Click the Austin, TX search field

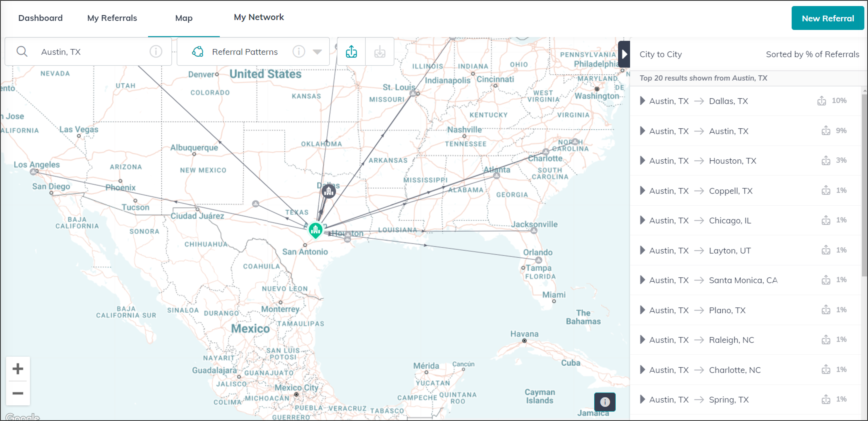click(88, 51)
